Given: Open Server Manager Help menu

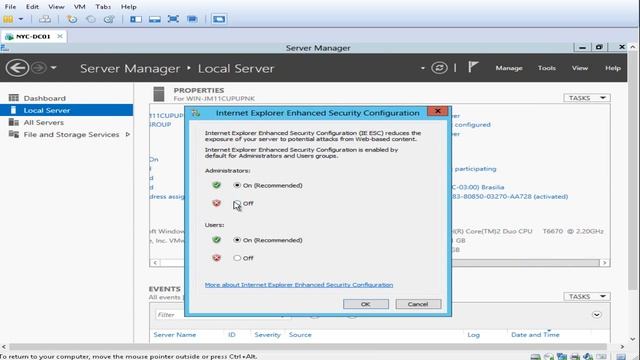Looking at the screenshot, I should point(613,68).
